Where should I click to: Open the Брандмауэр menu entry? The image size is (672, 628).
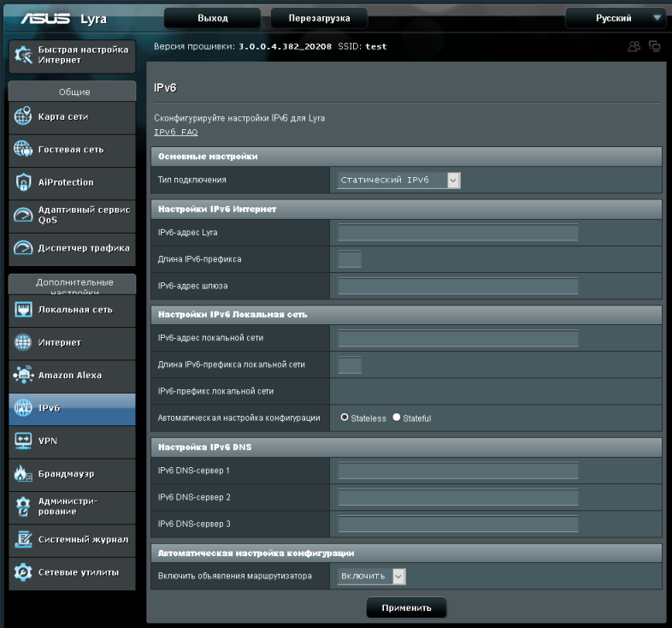point(72,474)
